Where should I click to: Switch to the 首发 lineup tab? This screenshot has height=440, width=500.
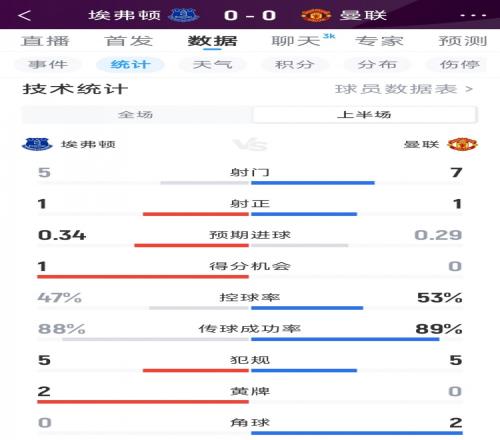click(x=129, y=41)
